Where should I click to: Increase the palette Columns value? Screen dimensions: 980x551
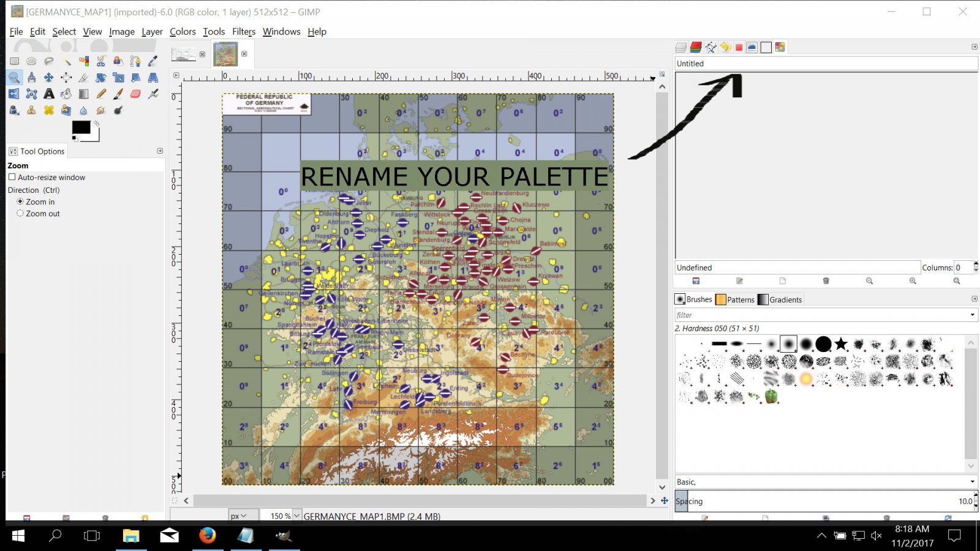point(976,264)
